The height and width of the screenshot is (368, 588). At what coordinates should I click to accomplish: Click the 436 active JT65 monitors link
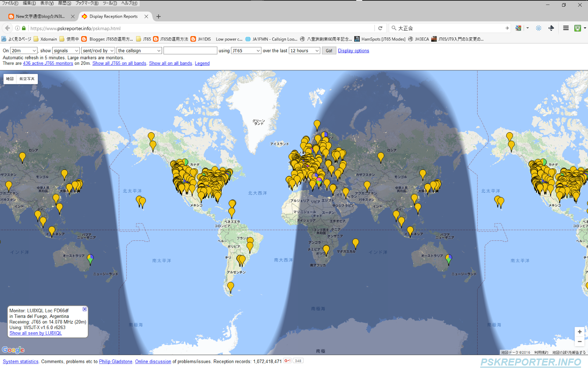[48, 63]
